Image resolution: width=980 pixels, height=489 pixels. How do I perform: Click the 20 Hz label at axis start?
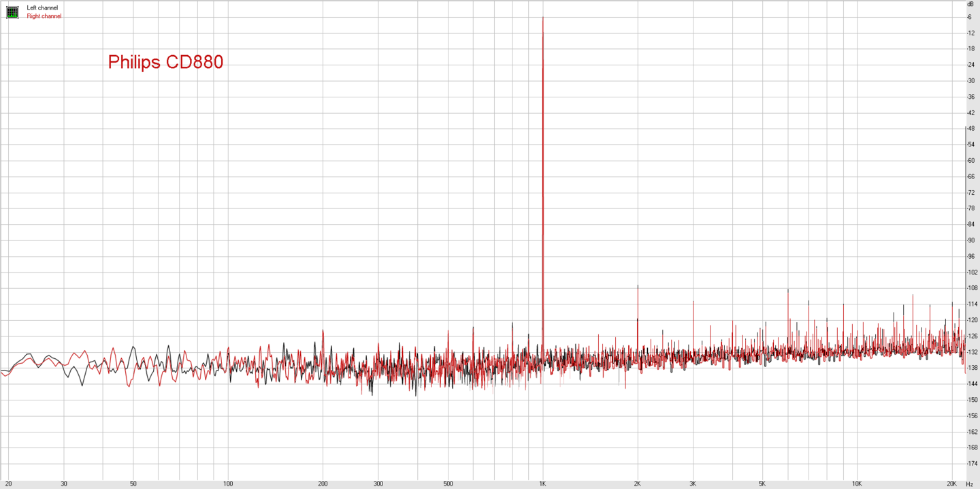pos(8,484)
